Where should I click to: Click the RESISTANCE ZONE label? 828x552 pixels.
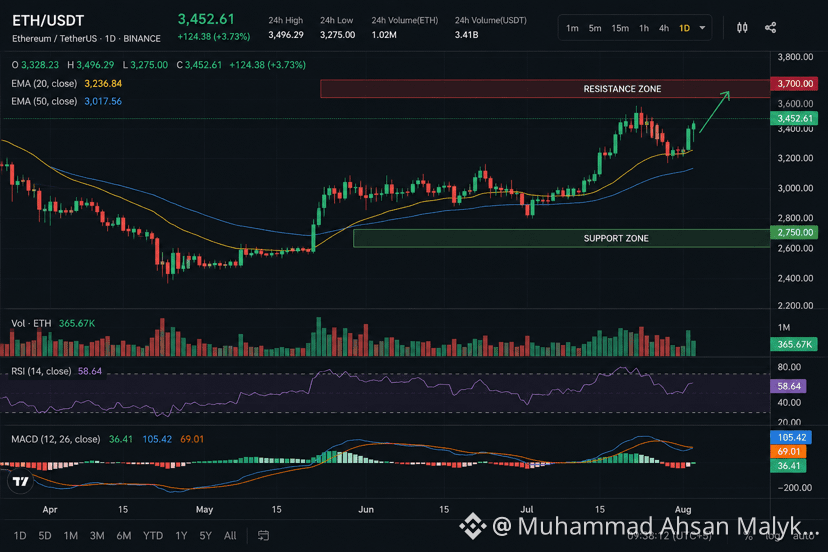pyautogui.click(x=622, y=89)
